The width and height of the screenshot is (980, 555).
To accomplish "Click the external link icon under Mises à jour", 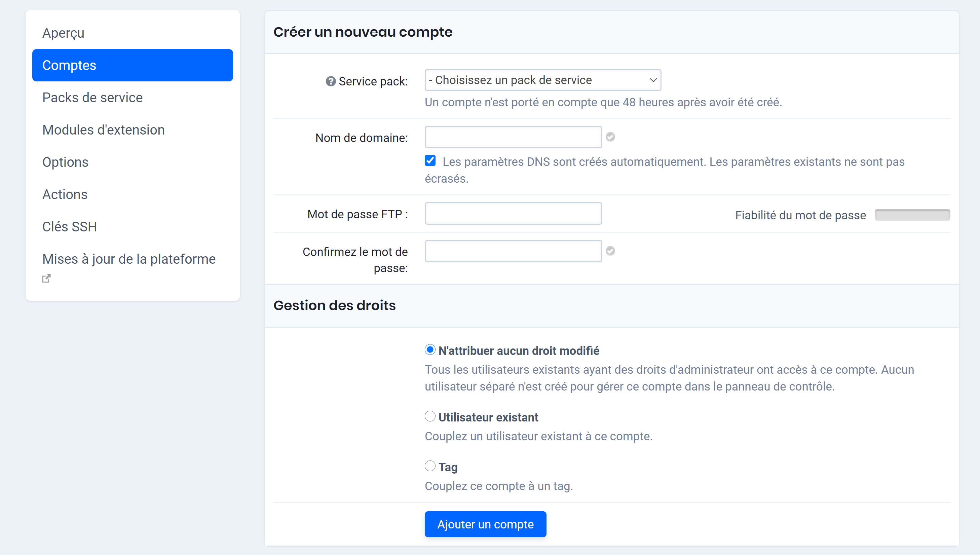I will (46, 279).
